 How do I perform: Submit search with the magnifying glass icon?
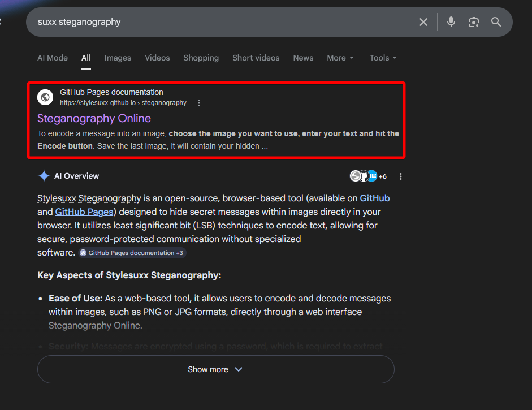496,22
